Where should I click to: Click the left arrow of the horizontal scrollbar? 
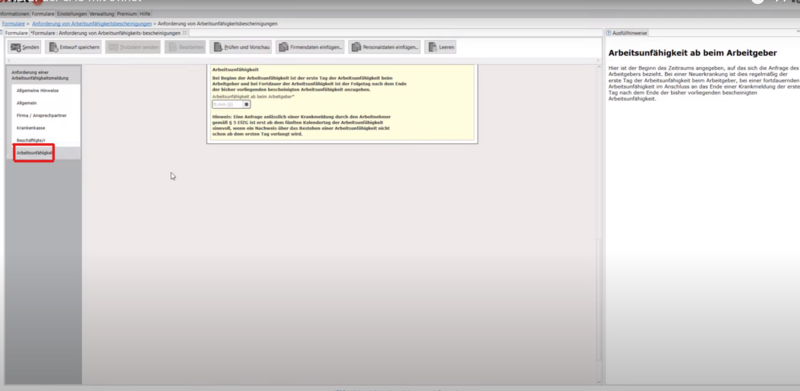pos(8,60)
